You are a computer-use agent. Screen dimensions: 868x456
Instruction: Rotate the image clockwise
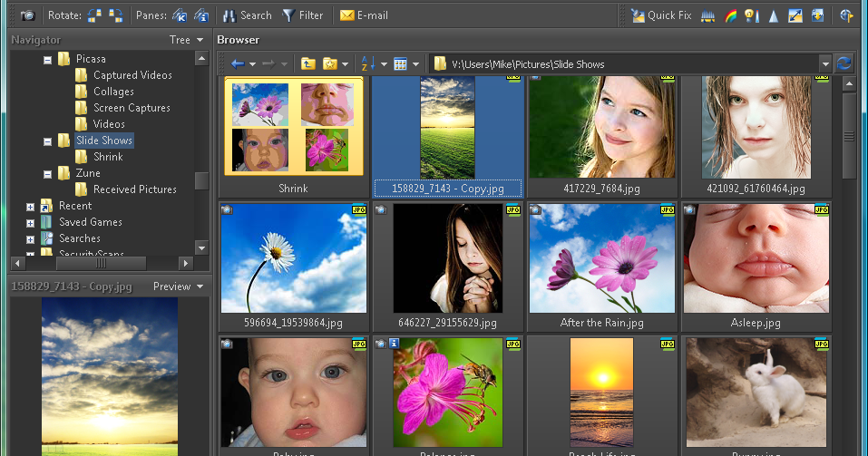116,15
